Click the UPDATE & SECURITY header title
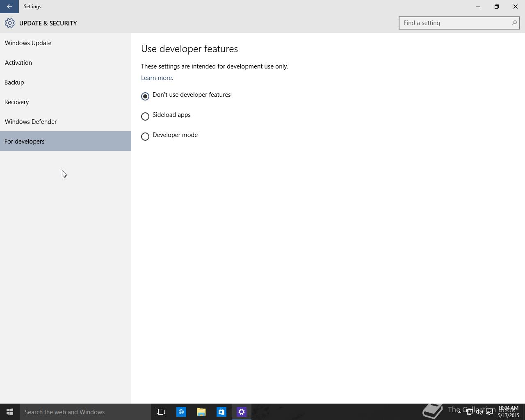 tap(48, 23)
